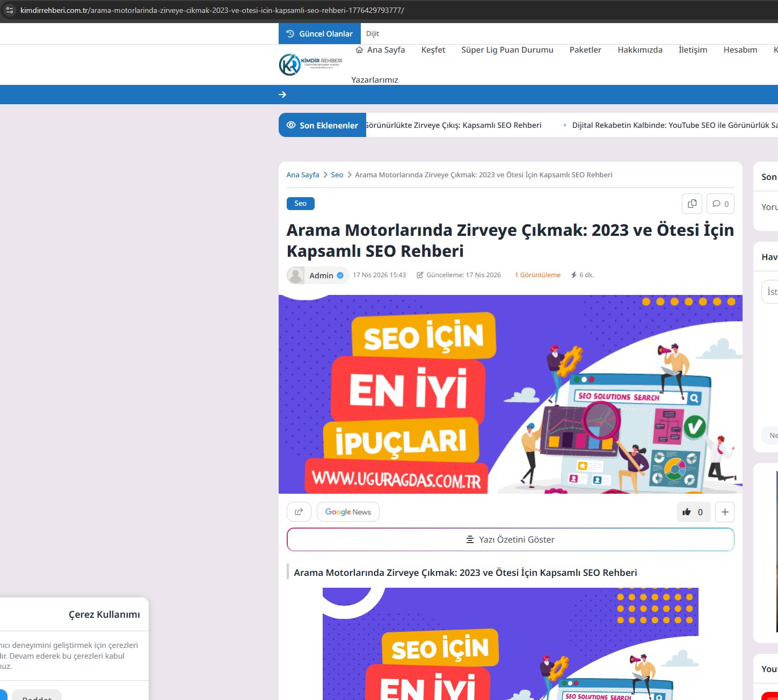The width and height of the screenshot is (778, 700).
Task: Open the Keşfet menu item
Action: [433, 50]
